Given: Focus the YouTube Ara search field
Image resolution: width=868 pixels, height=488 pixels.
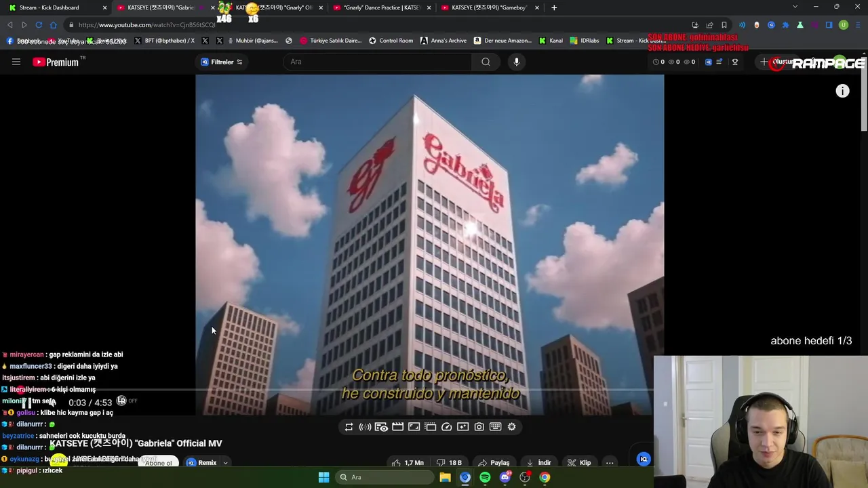Looking at the screenshot, I should pos(377,62).
